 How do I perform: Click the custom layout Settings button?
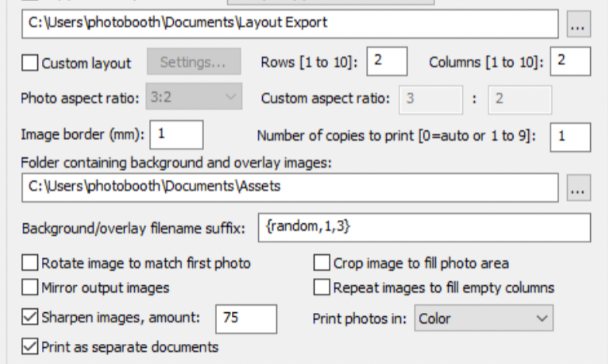(x=193, y=63)
